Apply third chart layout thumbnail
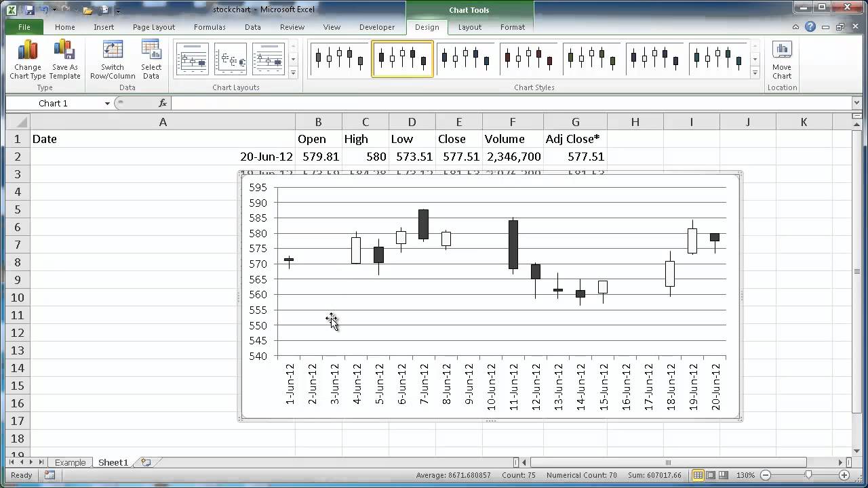The image size is (868, 488). (269, 59)
